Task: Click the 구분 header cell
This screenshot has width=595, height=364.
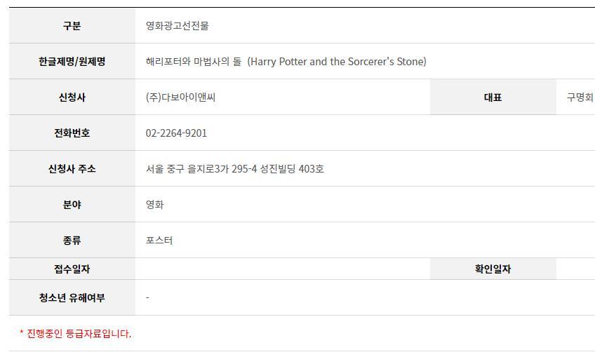Action: point(72,26)
